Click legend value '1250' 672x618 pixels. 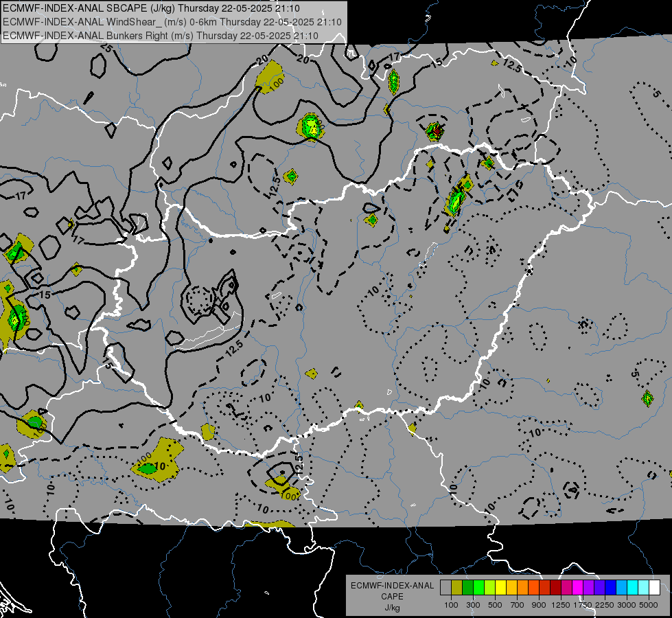click(561, 605)
